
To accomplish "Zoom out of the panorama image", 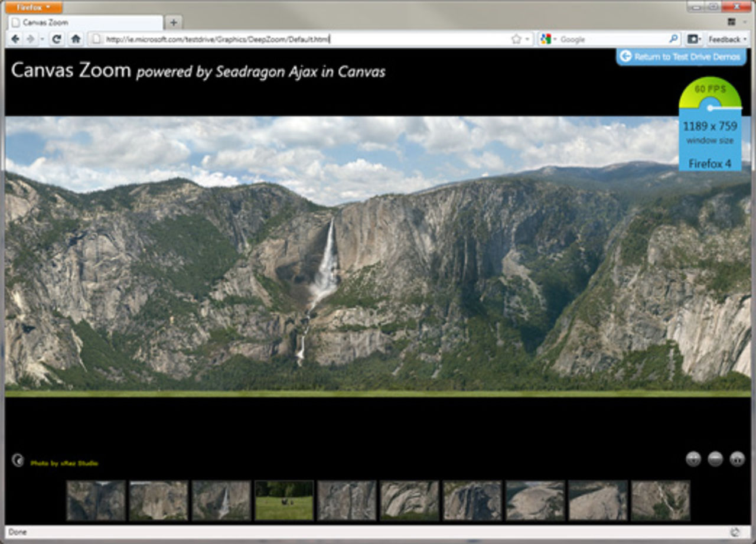I will (x=715, y=459).
